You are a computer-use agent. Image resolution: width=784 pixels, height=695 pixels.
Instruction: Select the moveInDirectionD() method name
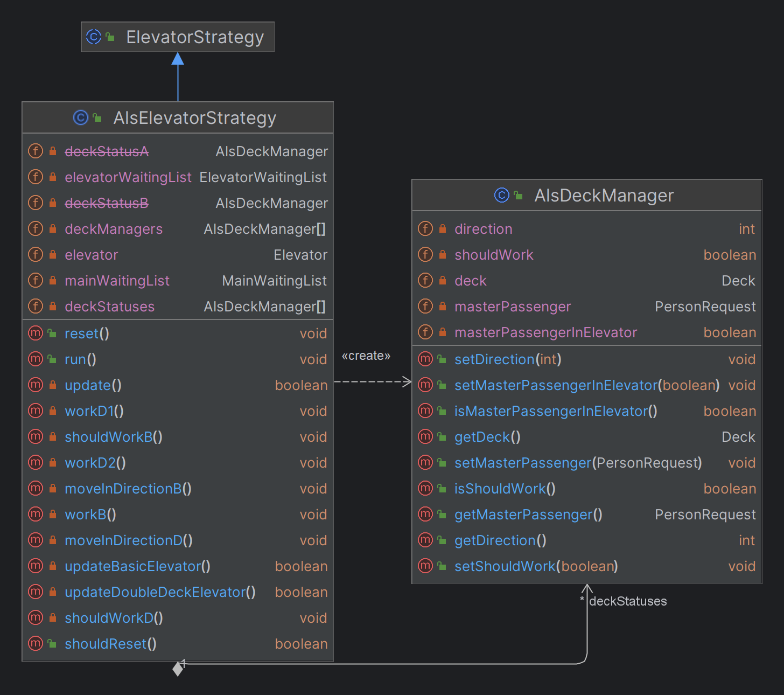(x=129, y=540)
